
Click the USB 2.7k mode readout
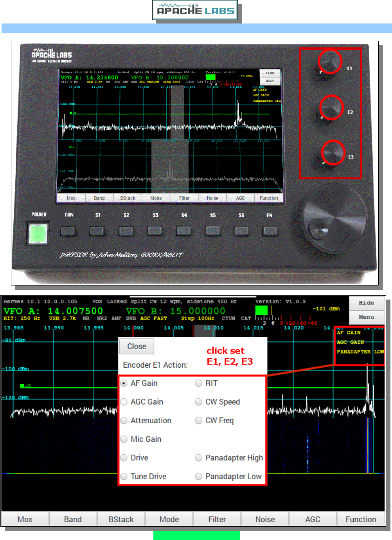pos(63,318)
